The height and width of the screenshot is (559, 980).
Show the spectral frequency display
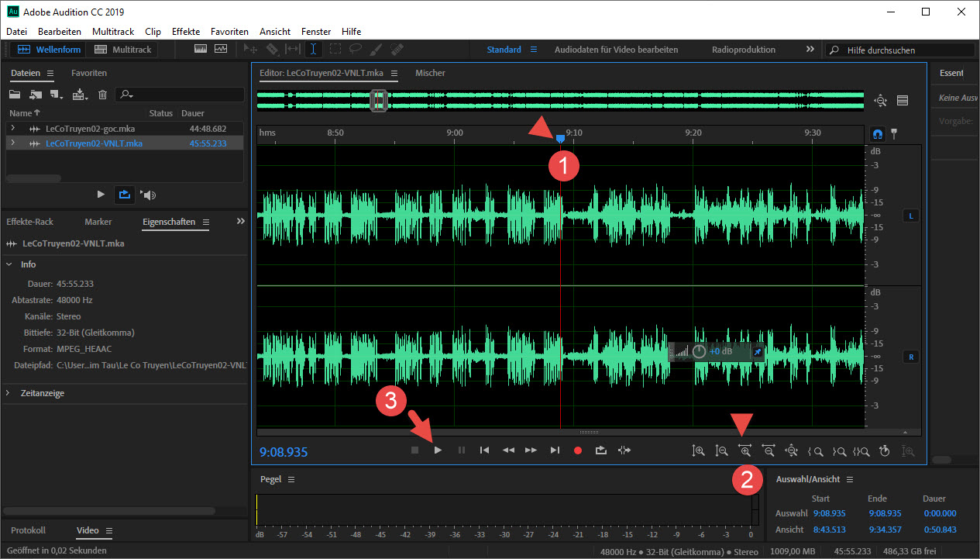coord(201,49)
